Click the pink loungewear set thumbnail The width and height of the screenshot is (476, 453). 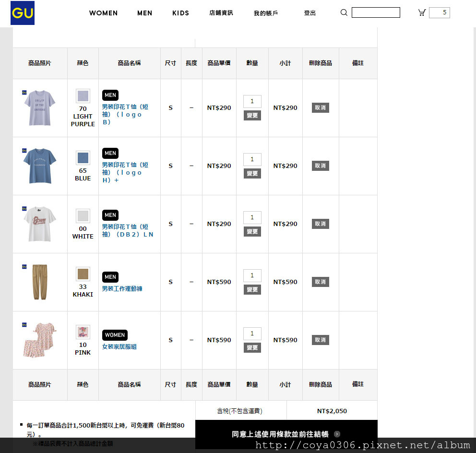[x=39, y=340]
